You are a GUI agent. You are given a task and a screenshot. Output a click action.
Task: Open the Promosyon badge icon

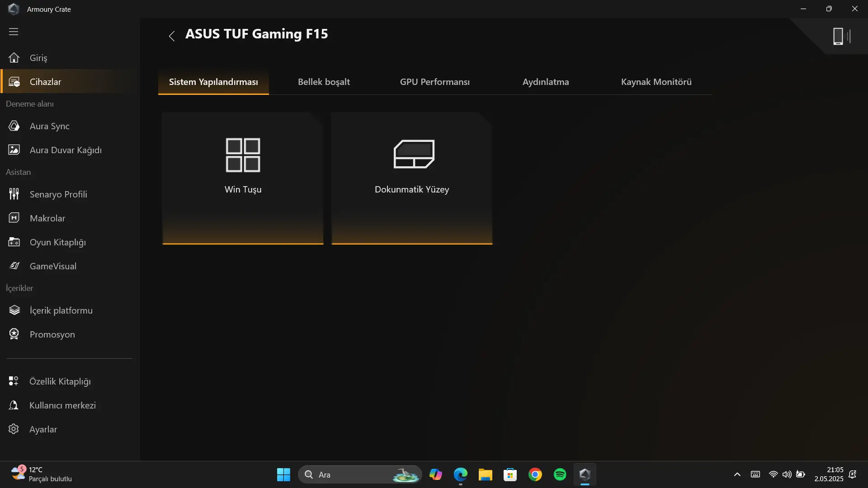(x=14, y=334)
